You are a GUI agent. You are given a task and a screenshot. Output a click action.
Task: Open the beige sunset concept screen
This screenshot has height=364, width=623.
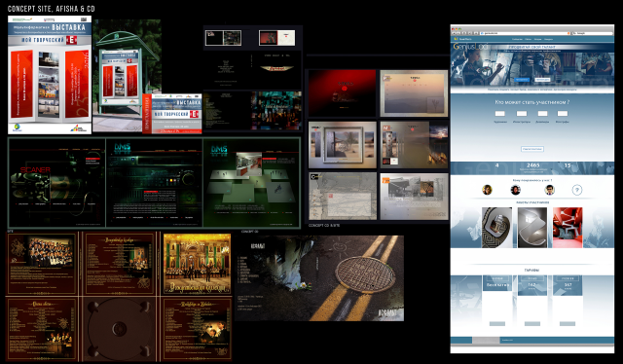click(414, 93)
